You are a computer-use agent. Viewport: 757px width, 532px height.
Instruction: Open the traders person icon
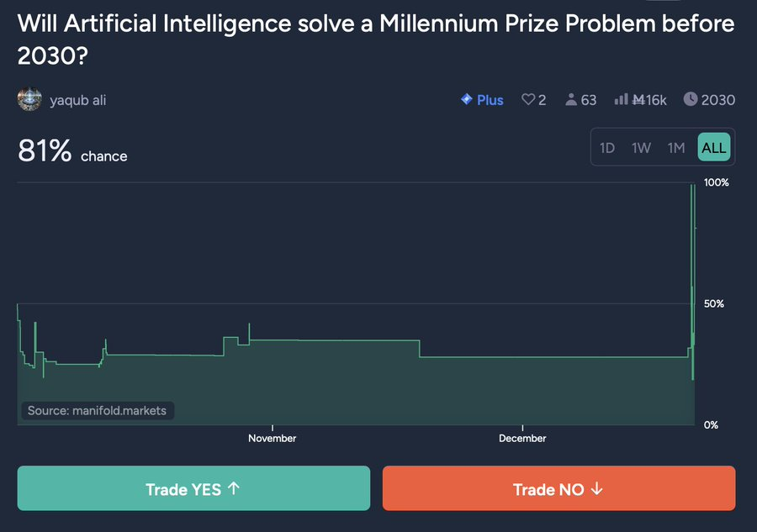[571, 99]
